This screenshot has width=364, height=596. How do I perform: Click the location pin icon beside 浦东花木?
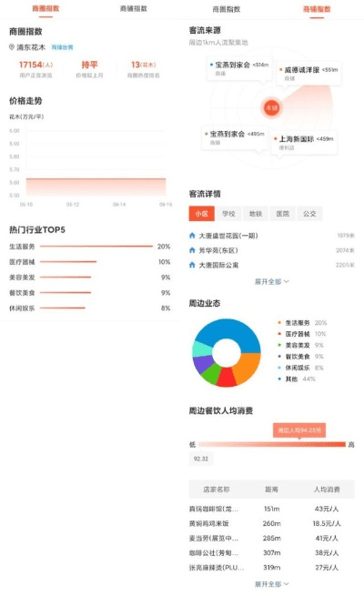click(x=12, y=47)
